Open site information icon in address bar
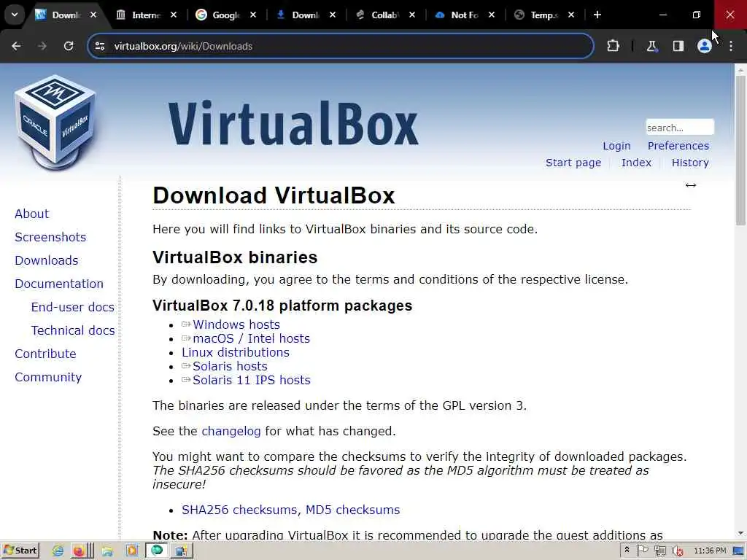Viewport: 747px width, 560px height. coord(99,46)
